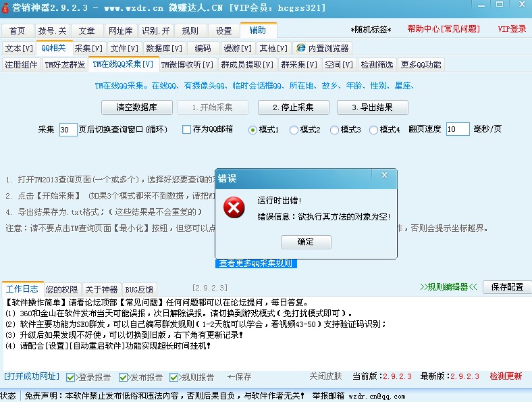
Task: Open the 拨号.关 tab
Action: pos(52,30)
